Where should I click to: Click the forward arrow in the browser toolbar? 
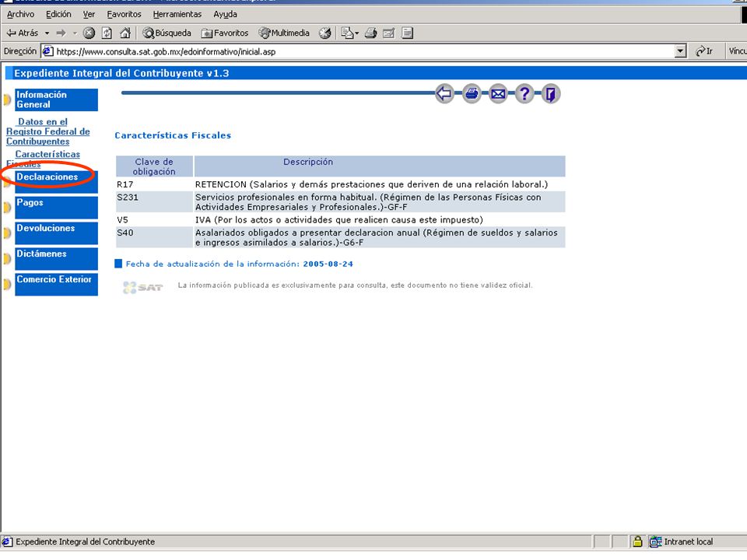coord(61,33)
